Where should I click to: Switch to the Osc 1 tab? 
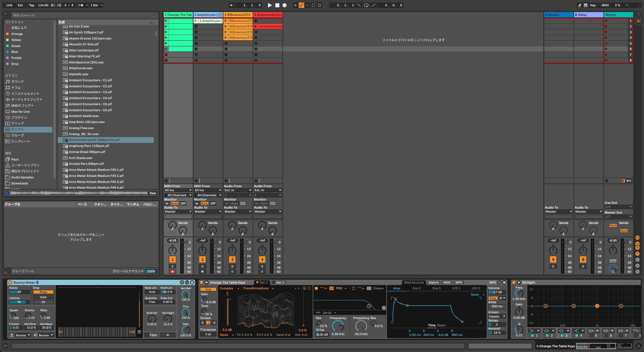pyautogui.click(x=262, y=282)
